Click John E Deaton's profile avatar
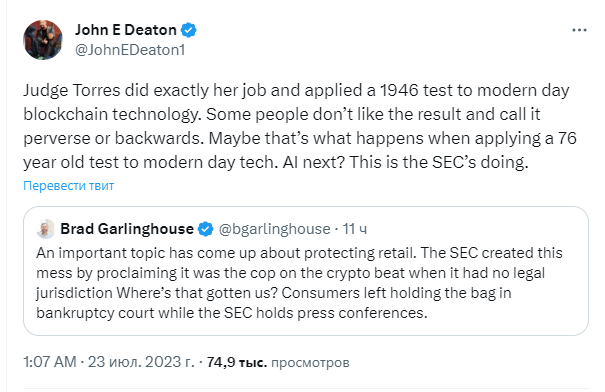 (x=43, y=40)
